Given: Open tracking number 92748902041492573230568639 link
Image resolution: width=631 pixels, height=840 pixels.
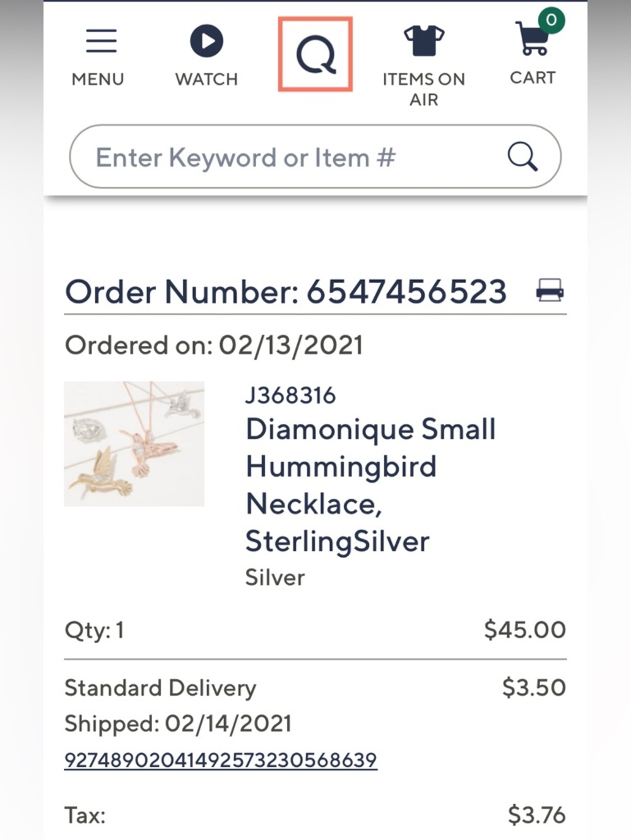Looking at the screenshot, I should coord(221,760).
